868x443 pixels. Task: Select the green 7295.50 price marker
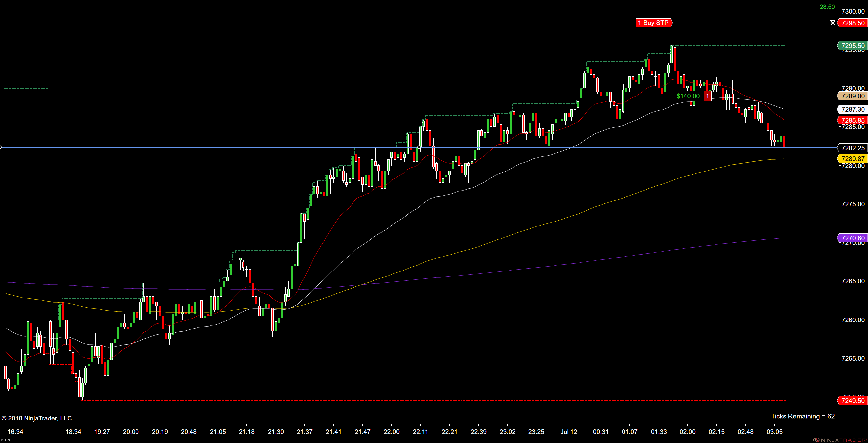click(x=852, y=46)
